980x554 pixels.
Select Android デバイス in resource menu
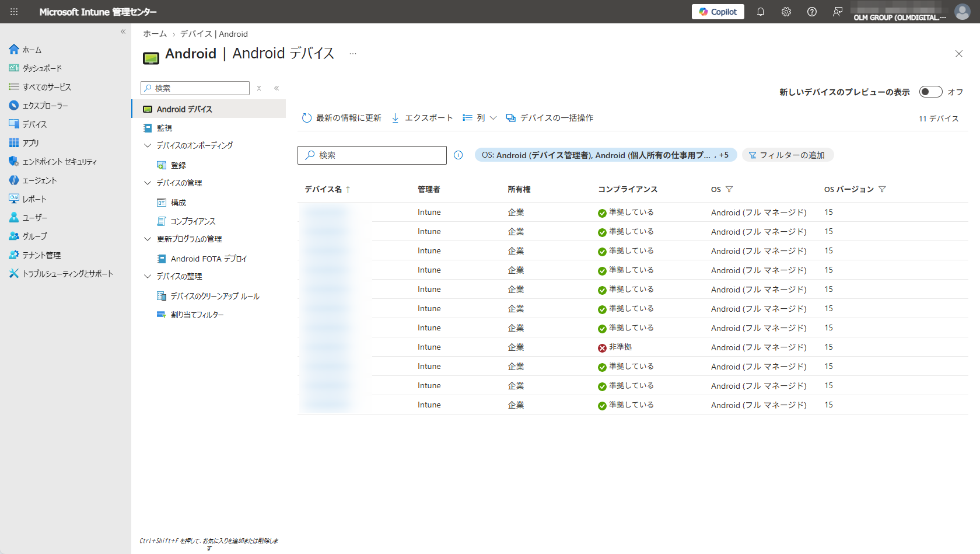(x=209, y=109)
